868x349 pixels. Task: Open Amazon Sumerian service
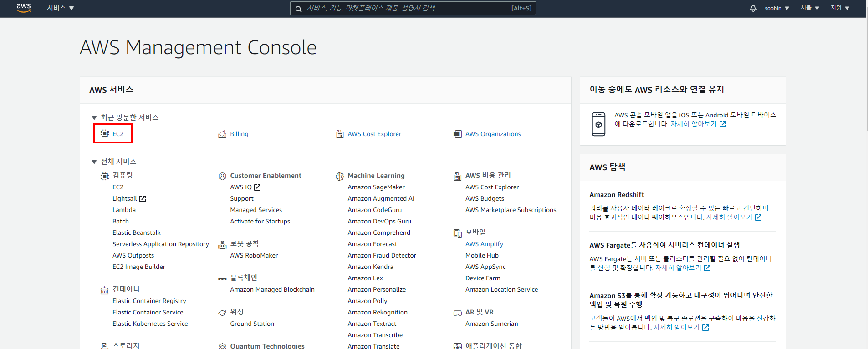[491, 324]
